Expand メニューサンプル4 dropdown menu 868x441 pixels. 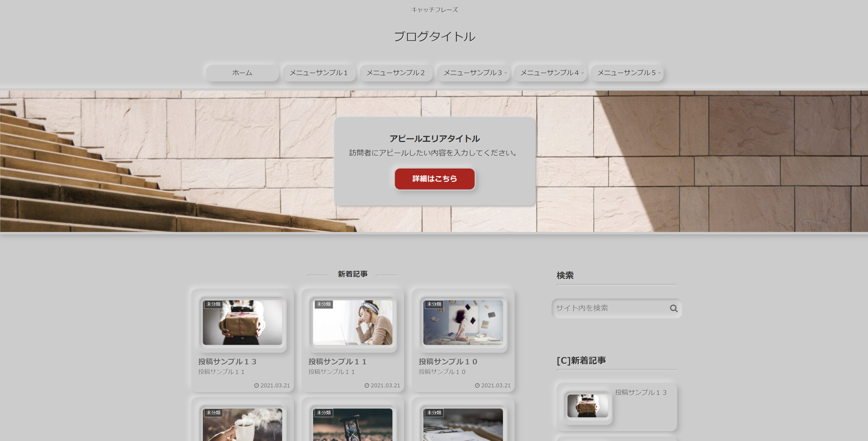pyautogui.click(x=550, y=73)
